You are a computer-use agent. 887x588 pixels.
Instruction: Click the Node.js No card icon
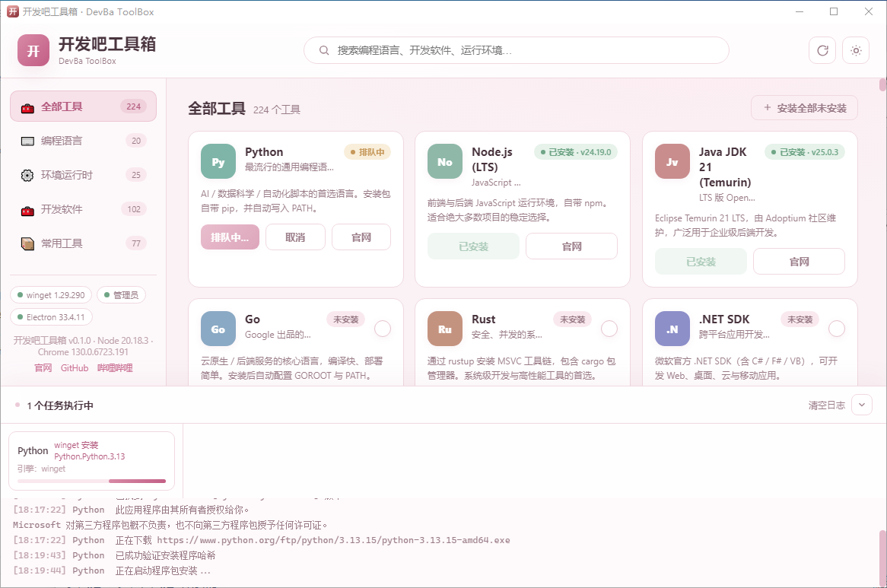(x=445, y=162)
